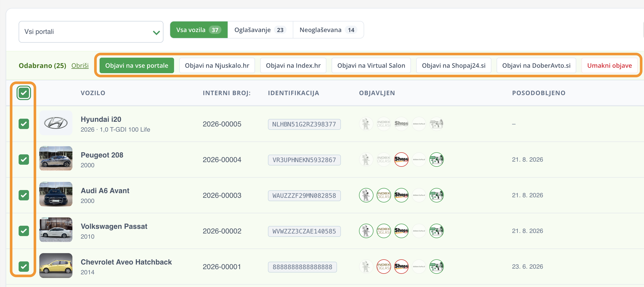Switch to the Oglašavanje tab
Screen dimensions: 644x287
coord(260,30)
